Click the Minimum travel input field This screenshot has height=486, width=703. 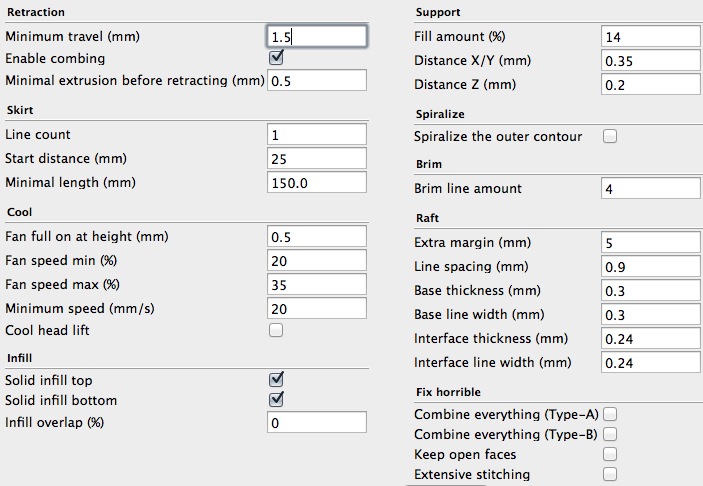317,37
